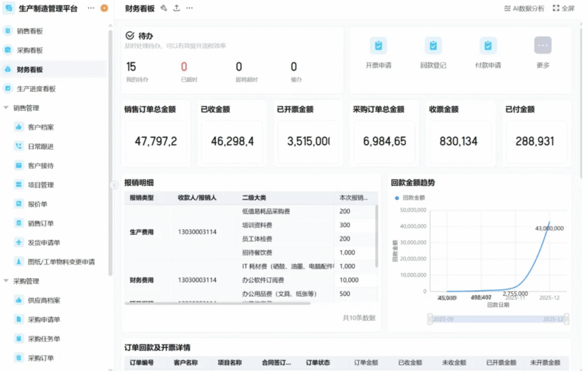
Task: Open the 更多 shortcuts icon
Action: (x=543, y=46)
